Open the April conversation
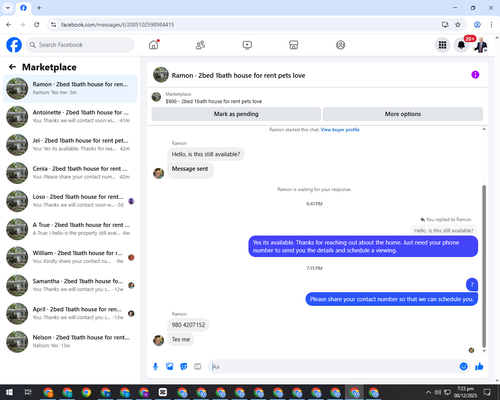 pos(70,313)
